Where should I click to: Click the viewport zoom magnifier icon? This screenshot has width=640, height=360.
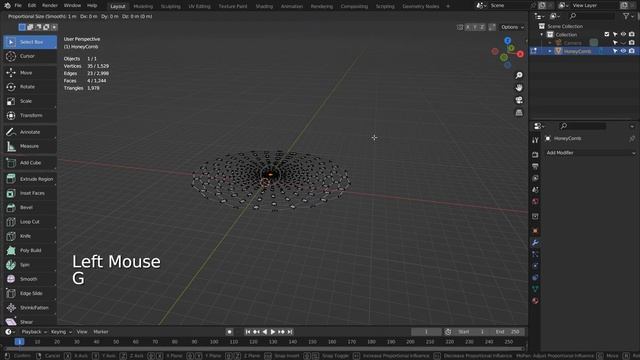(x=519, y=76)
